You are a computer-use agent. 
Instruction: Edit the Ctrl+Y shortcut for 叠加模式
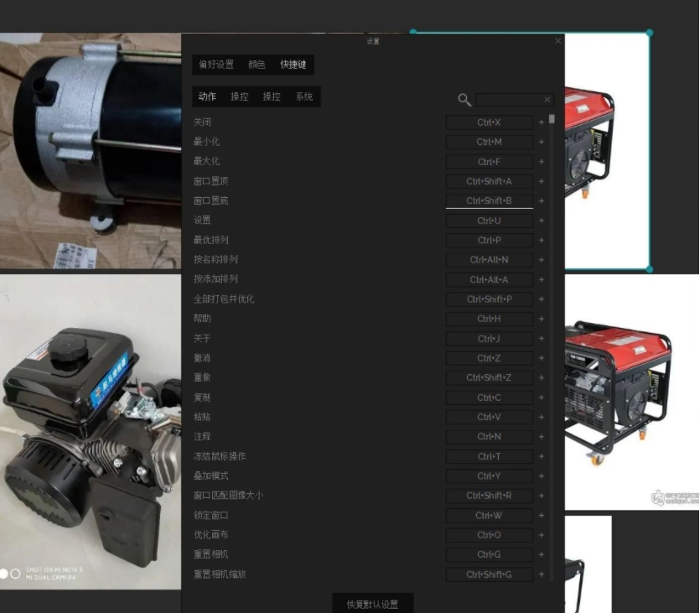click(490, 476)
